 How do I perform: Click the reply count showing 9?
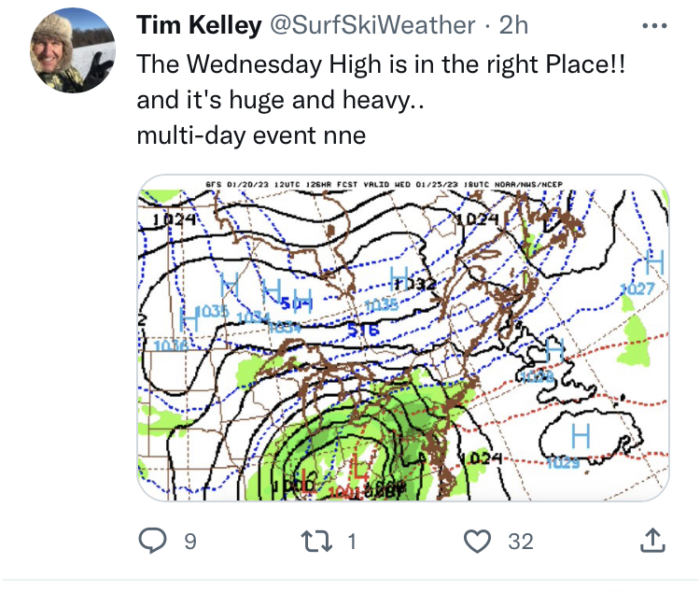pyautogui.click(x=190, y=541)
